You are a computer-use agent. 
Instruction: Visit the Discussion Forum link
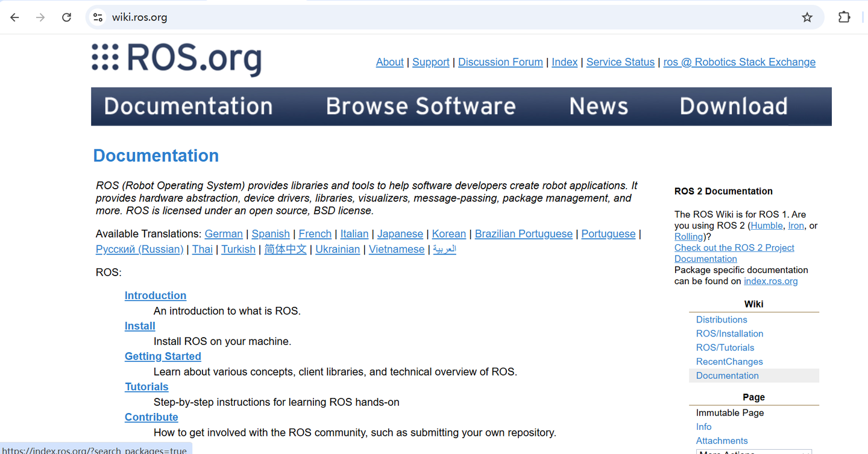[500, 62]
